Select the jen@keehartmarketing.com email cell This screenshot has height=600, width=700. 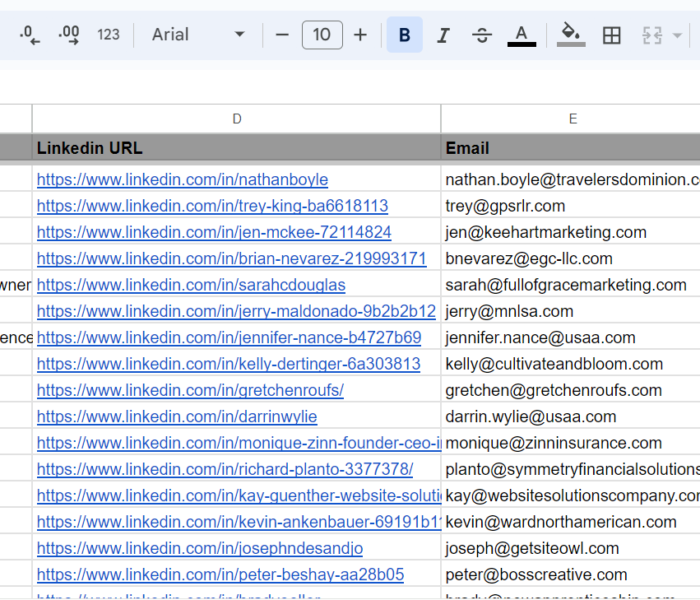point(571,232)
